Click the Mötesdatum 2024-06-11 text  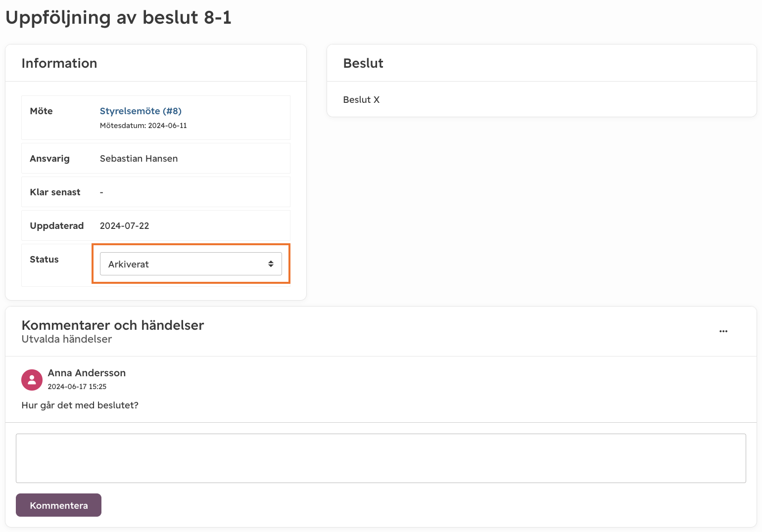[143, 126]
